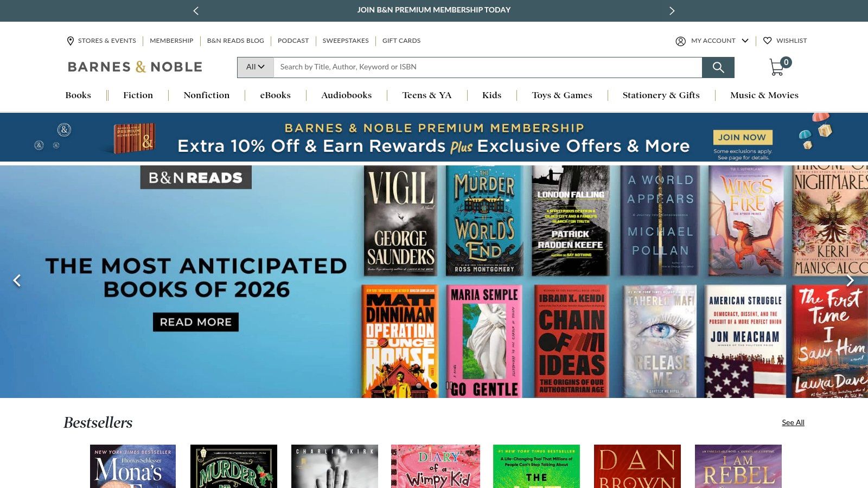868x488 pixels.
Task: Show next carousel slide
Action: [850, 280]
